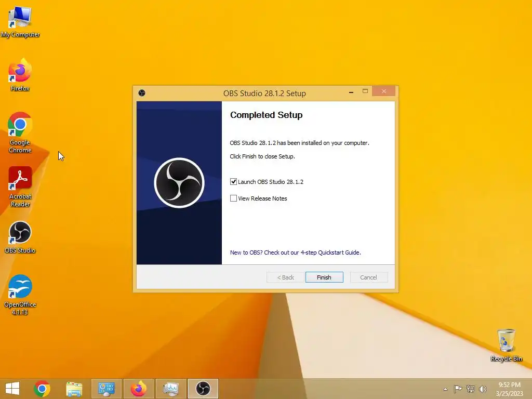Image resolution: width=532 pixels, height=399 pixels.
Task: Open the Control Panel taskbar icon
Action: pos(106,389)
